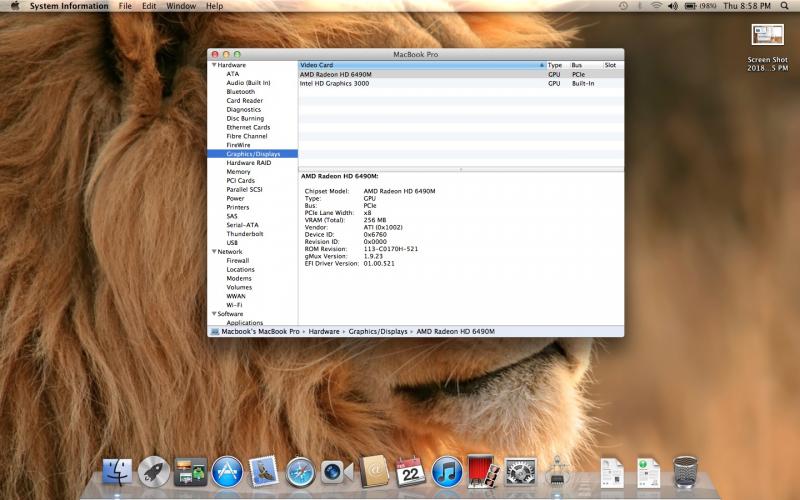This screenshot has height=500, width=800.
Task: Select Diagnostics in the sidebar
Action: (x=244, y=110)
